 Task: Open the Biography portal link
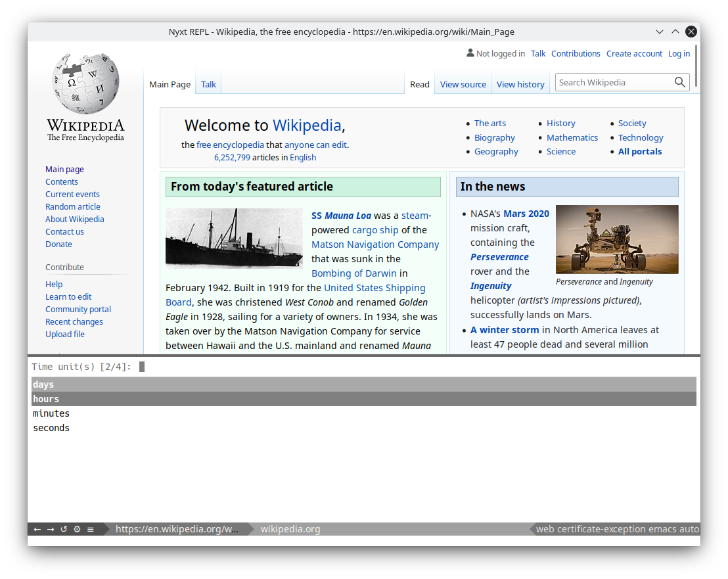(x=495, y=138)
